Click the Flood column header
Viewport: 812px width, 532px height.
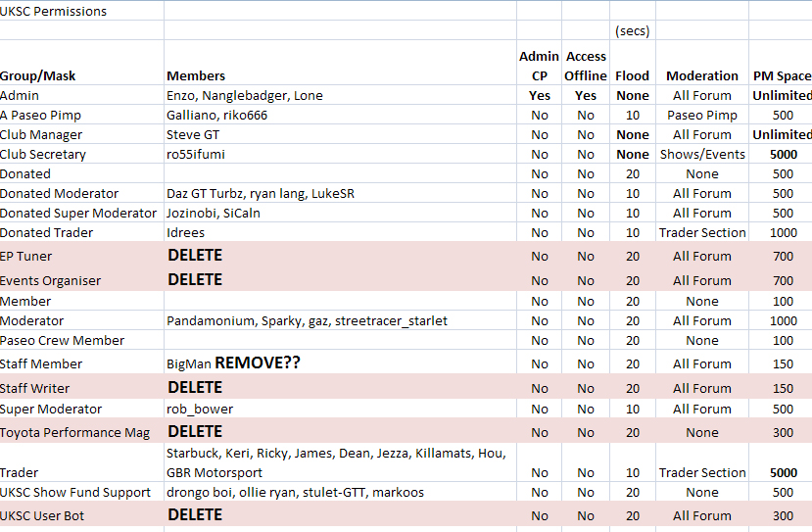point(633,63)
